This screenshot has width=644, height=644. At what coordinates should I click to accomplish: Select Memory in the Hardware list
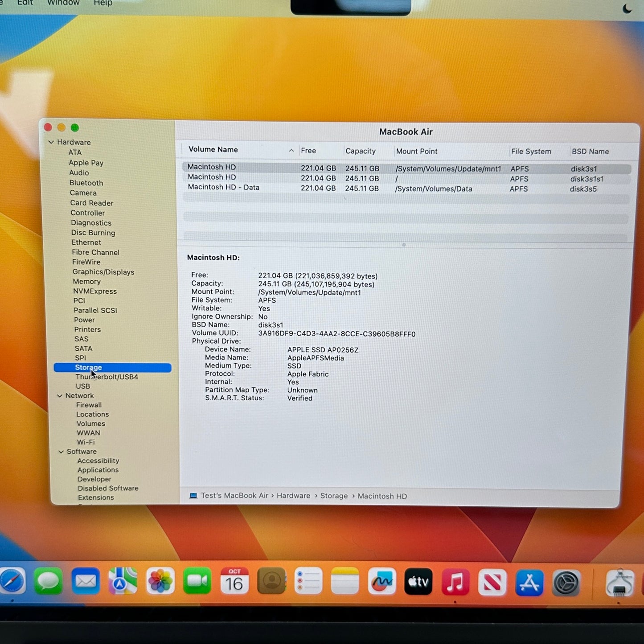(x=87, y=282)
